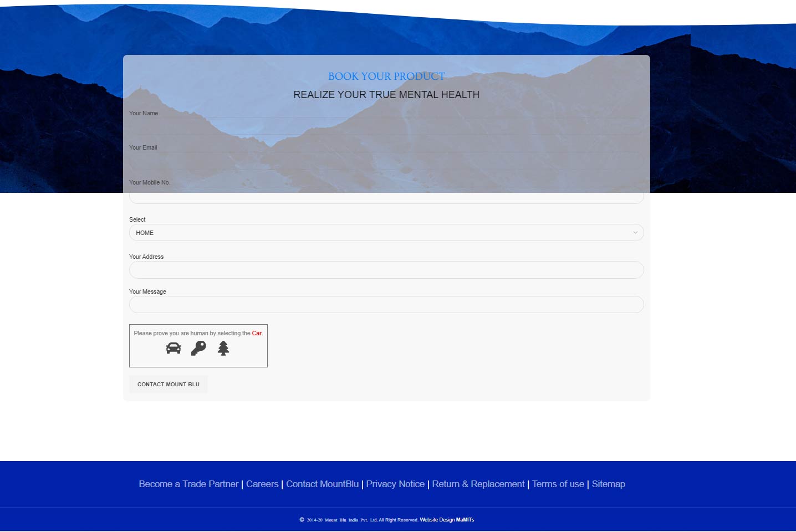Open the Return & Replacement link
Viewport: 796px width, 532px height.
[x=478, y=484]
